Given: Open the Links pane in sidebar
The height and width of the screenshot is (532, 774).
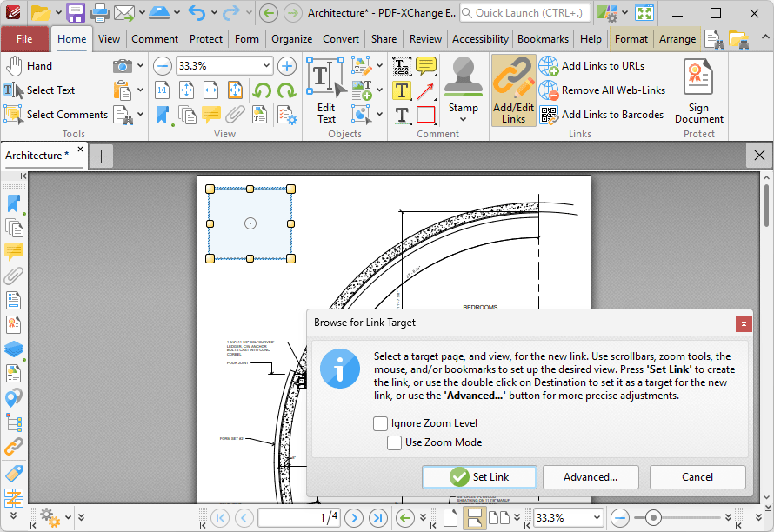Looking at the screenshot, I should 14,447.
